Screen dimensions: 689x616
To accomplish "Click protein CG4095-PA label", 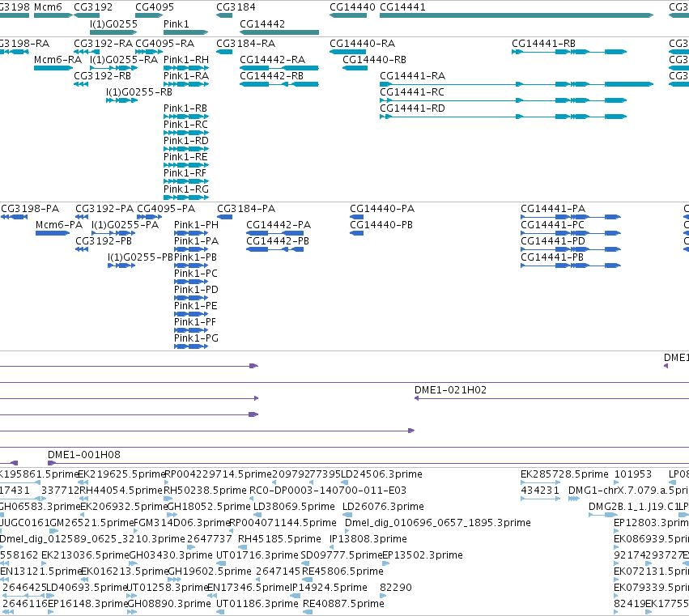I will (166, 209).
